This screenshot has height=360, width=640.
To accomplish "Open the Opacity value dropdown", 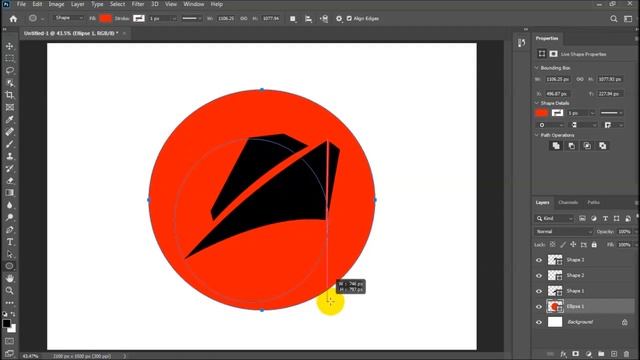I will click(x=636, y=231).
